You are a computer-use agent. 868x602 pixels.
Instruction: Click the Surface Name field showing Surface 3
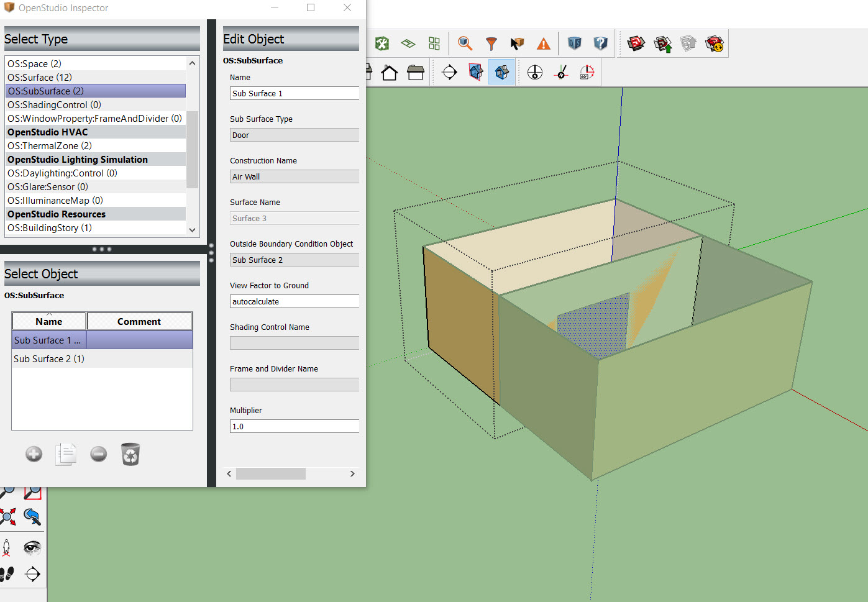tap(295, 218)
